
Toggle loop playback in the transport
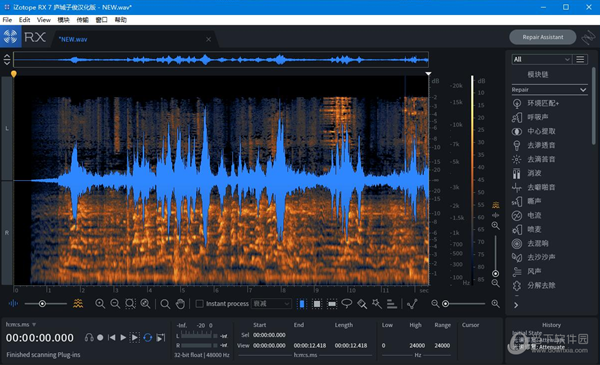(148, 337)
